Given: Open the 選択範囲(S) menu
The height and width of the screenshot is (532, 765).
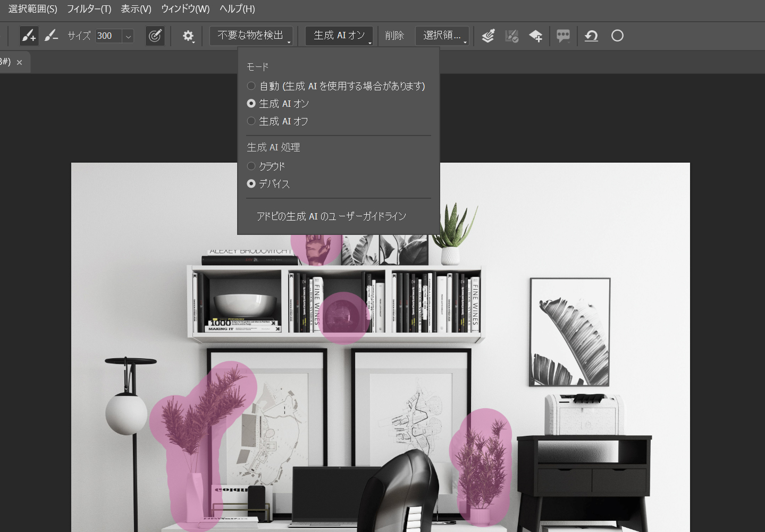Looking at the screenshot, I should (32, 9).
